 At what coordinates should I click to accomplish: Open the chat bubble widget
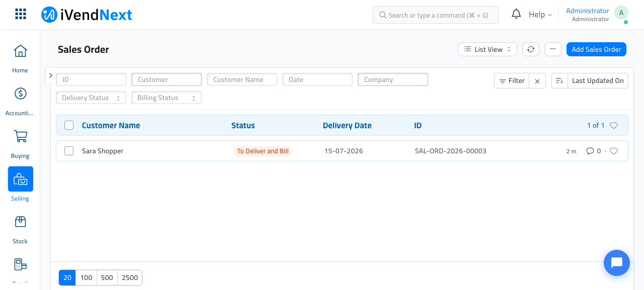tap(617, 263)
